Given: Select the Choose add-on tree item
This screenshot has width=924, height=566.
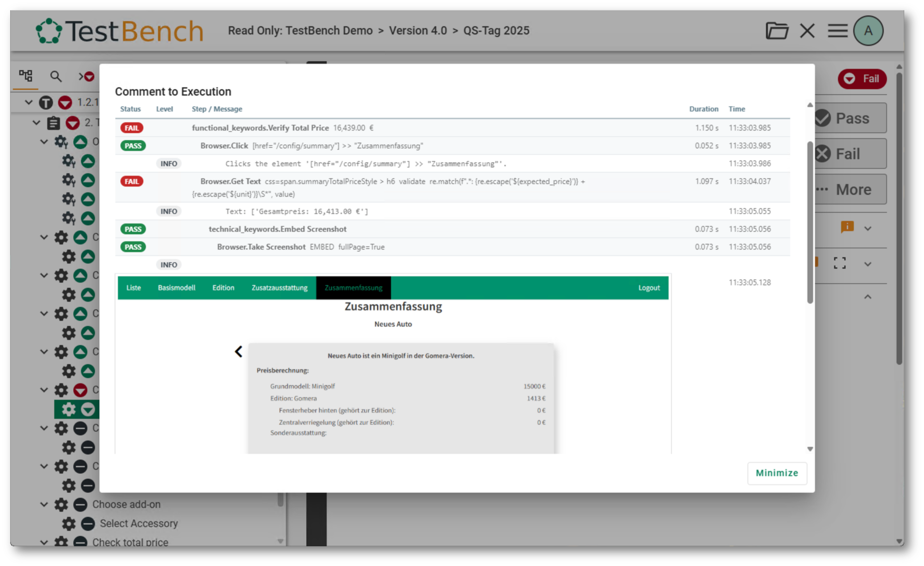Looking at the screenshot, I should click(x=126, y=505).
